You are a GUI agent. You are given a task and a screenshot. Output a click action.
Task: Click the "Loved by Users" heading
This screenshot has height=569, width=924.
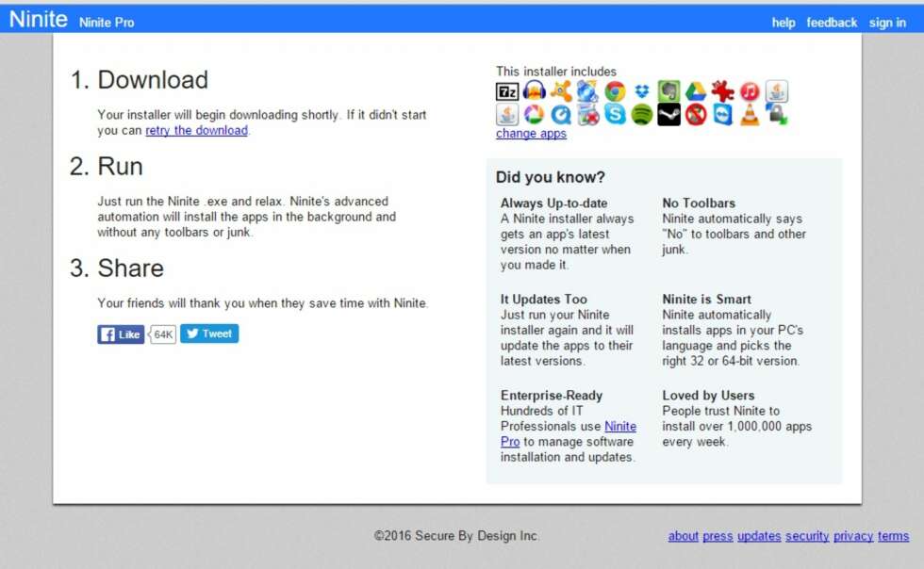pyautogui.click(x=708, y=396)
